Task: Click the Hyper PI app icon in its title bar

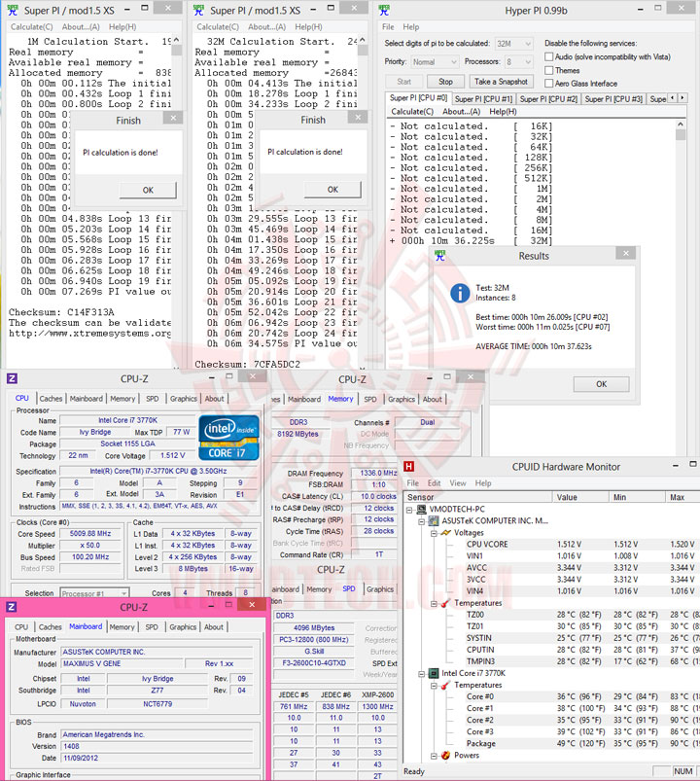Action: 384,10
